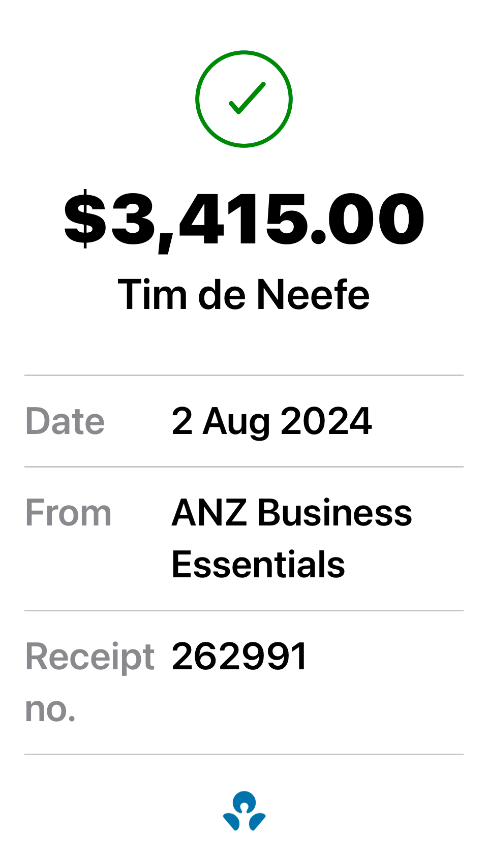Image resolution: width=488 pixels, height=868 pixels.
Task: Tap the receipt number 262991
Action: pos(239,657)
